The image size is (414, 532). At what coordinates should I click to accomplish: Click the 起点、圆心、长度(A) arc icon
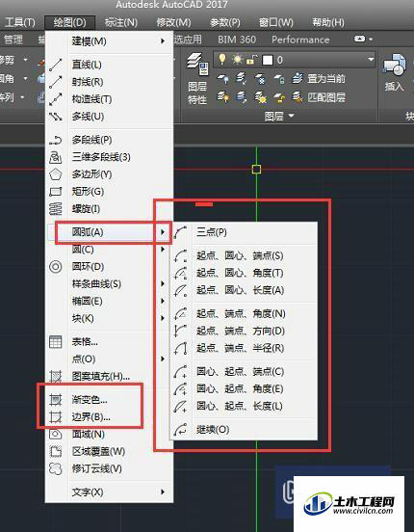pyautogui.click(x=180, y=290)
